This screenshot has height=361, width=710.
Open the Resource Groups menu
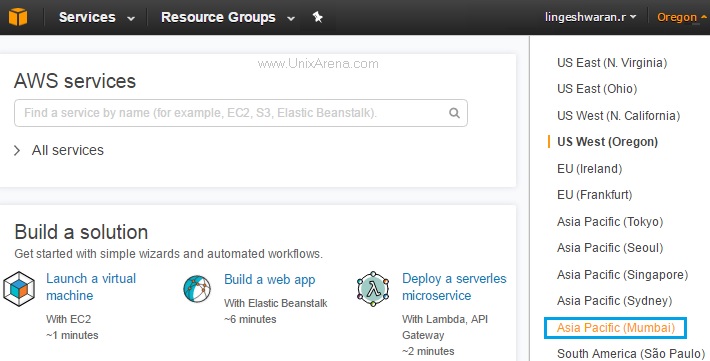(228, 17)
